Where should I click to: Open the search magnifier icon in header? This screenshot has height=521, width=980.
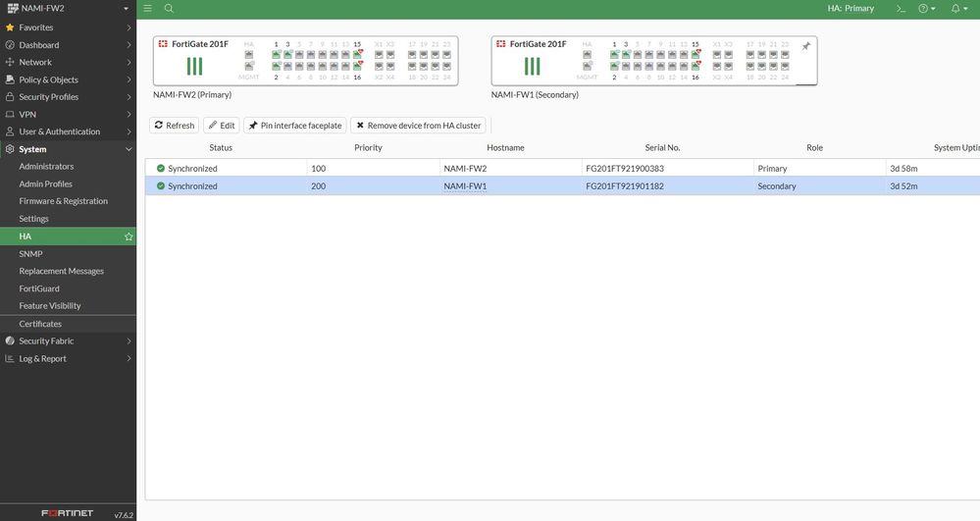pyautogui.click(x=169, y=8)
